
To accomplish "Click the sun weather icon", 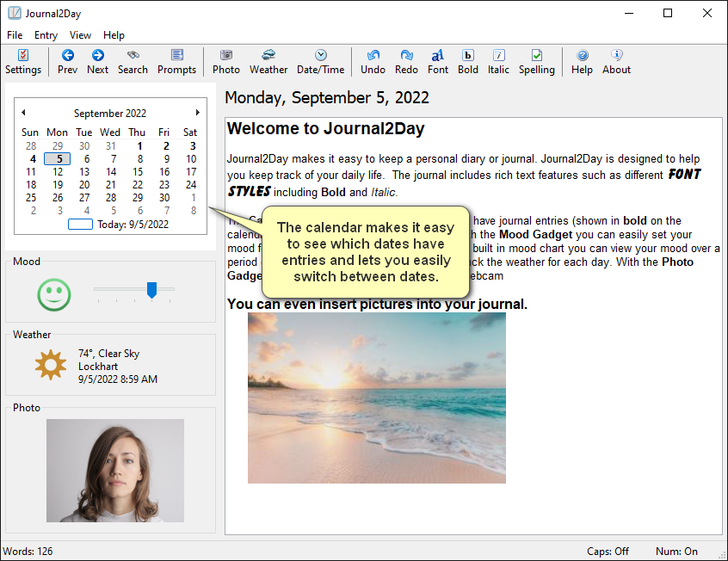I will (x=51, y=365).
